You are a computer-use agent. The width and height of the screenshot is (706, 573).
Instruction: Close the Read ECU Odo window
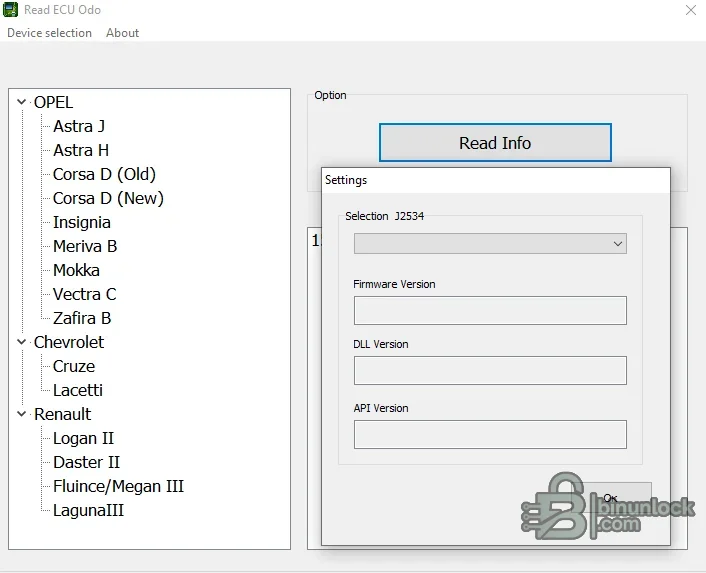coord(691,10)
